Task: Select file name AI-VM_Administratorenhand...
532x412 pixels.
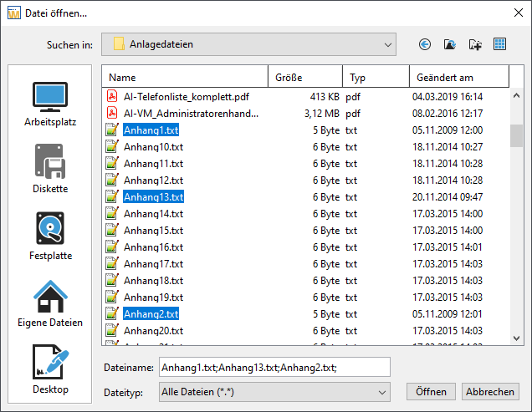Action: pos(191,114)
